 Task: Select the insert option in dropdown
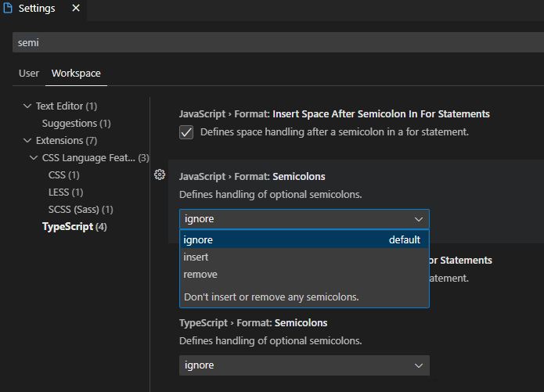point(196,257)
